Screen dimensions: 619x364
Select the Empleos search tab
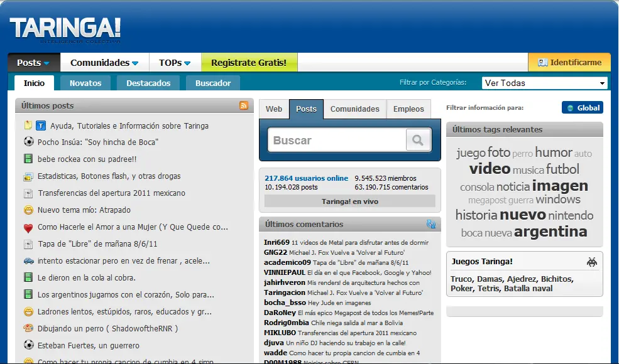pos(408,109)
